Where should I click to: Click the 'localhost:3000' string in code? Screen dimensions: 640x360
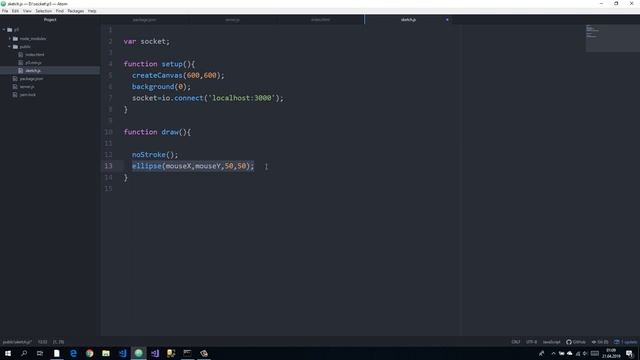coord(242,98)
